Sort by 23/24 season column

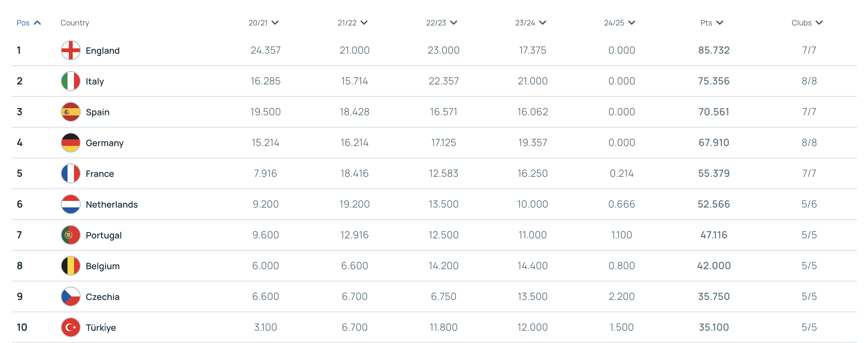(x=530, y=23)
